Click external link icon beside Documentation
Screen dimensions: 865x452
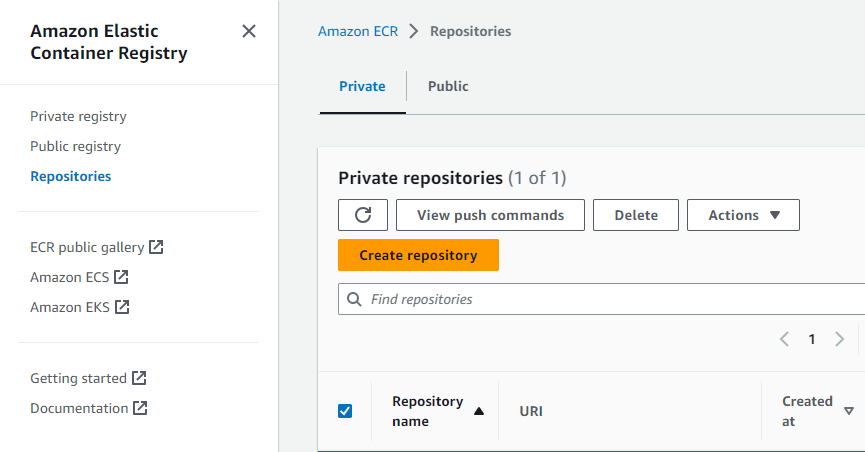click(x=140, y=407)
